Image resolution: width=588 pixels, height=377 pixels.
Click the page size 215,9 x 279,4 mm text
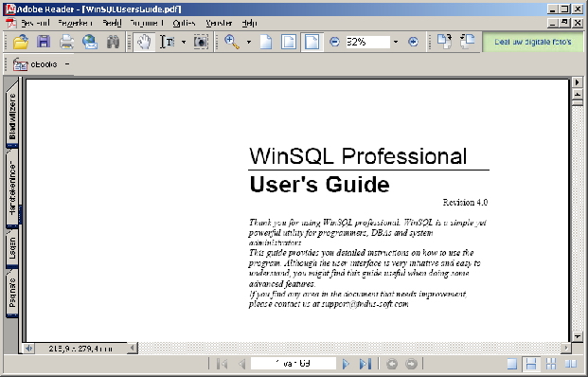click(80, 349)
